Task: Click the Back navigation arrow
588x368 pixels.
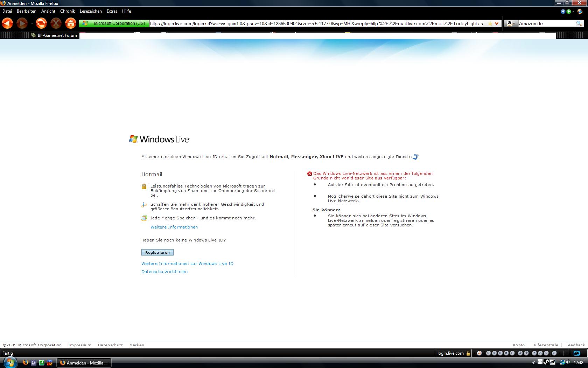Action: click(7, 23)
